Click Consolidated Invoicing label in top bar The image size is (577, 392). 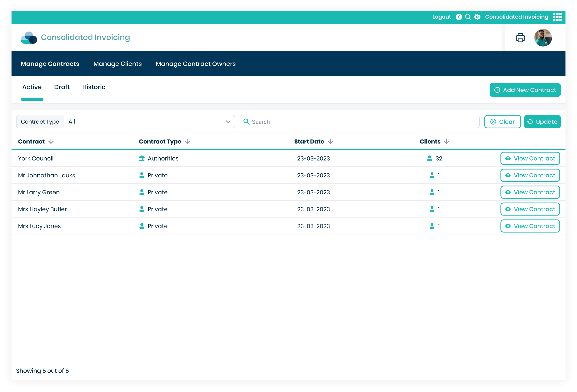(x=516, y=17)
